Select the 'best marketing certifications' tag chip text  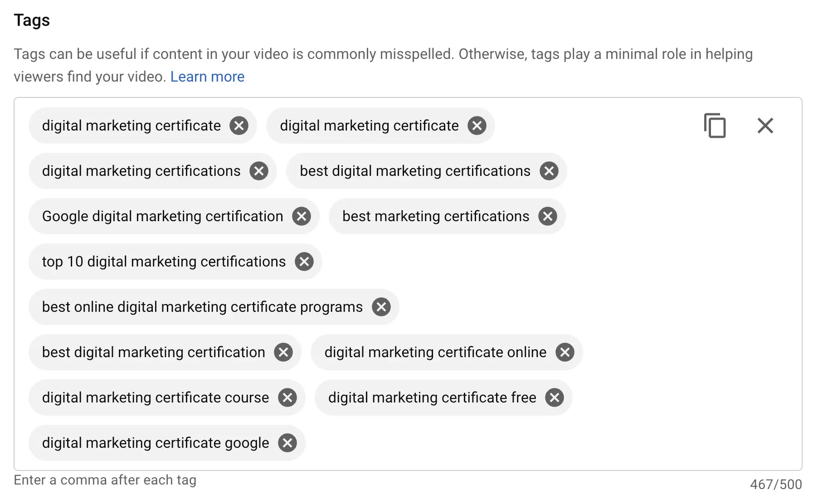pyautogui.click(x=435, y=216)
